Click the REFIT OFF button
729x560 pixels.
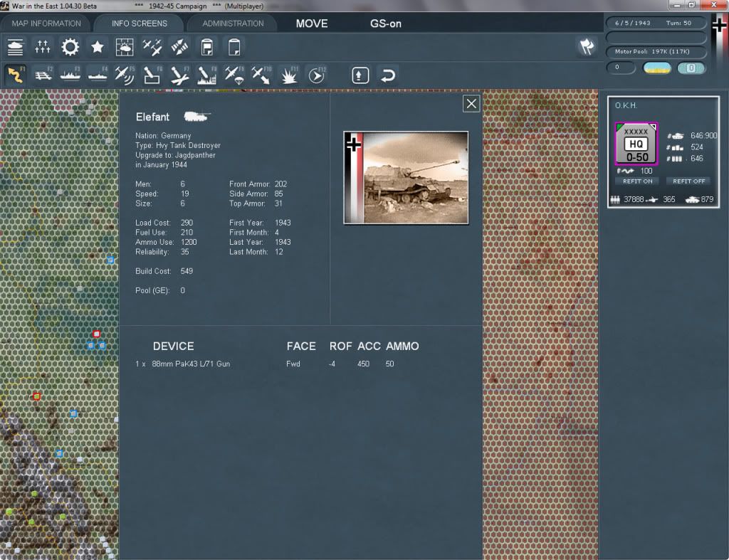[688, 181]
